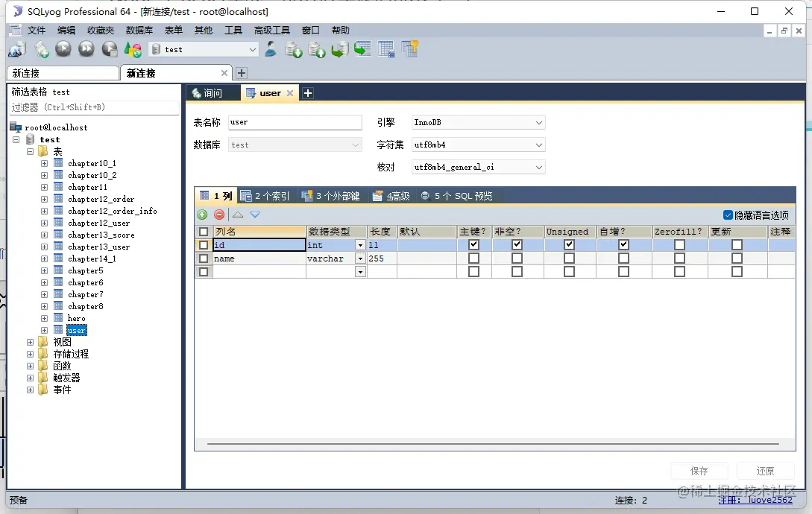Click the database copy icon with curved green arrow
812x514 pixels.
point(340,49)
